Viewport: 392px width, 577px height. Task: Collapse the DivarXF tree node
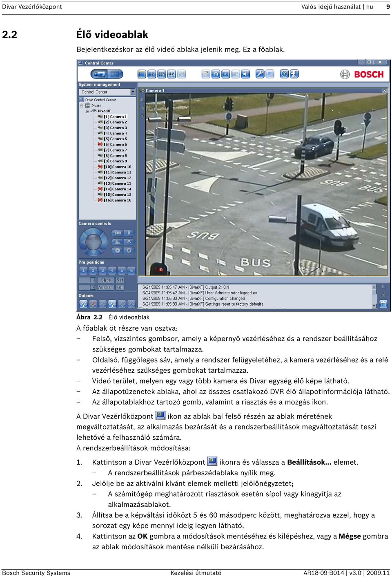87,111
